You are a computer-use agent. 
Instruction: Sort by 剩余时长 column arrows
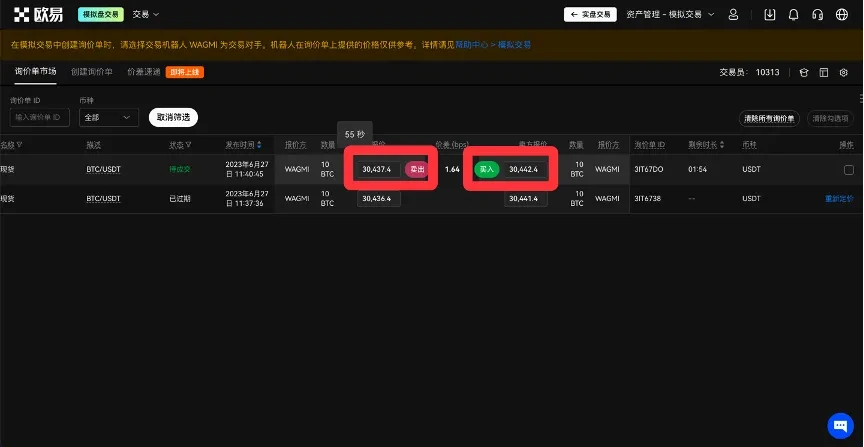721,145
